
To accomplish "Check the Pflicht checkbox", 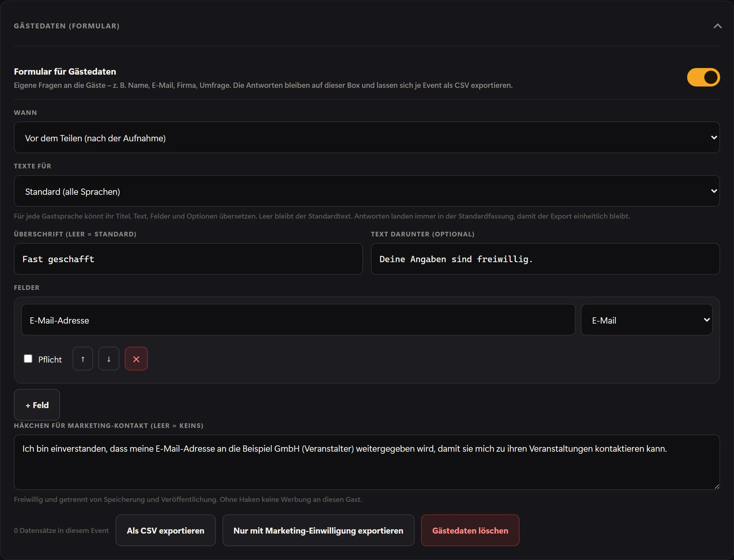I will click(x=28, y=359).
